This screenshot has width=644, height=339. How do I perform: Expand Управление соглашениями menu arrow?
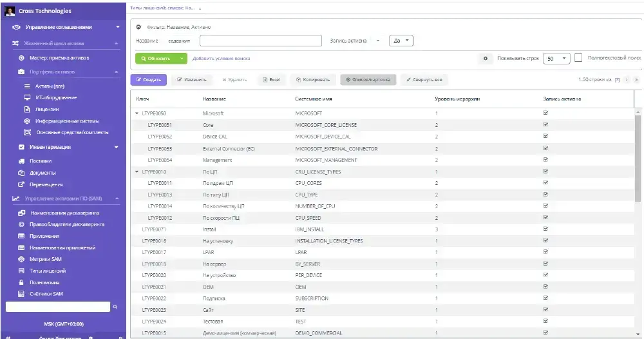pos(117,27)
